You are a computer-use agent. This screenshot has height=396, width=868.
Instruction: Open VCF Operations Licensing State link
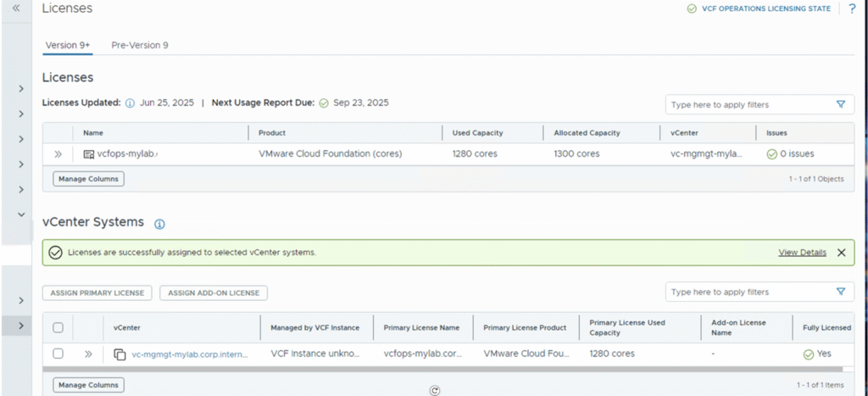click(x=766, y=8)
